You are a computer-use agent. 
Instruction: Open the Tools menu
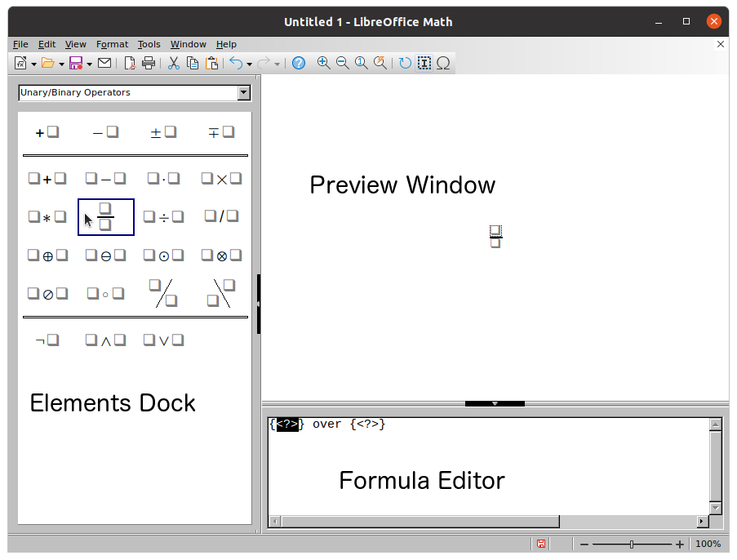[149, 44]
